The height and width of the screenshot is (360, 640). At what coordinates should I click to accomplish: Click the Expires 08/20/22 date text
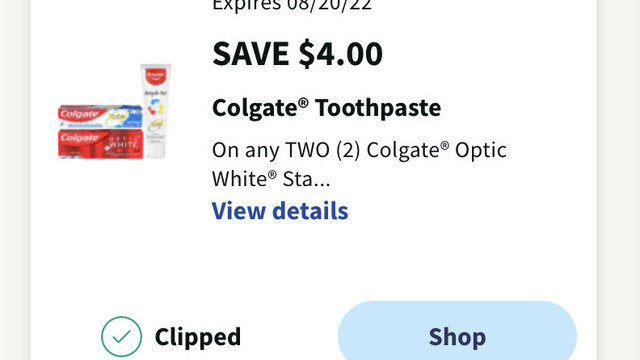(x=292, y=5)
